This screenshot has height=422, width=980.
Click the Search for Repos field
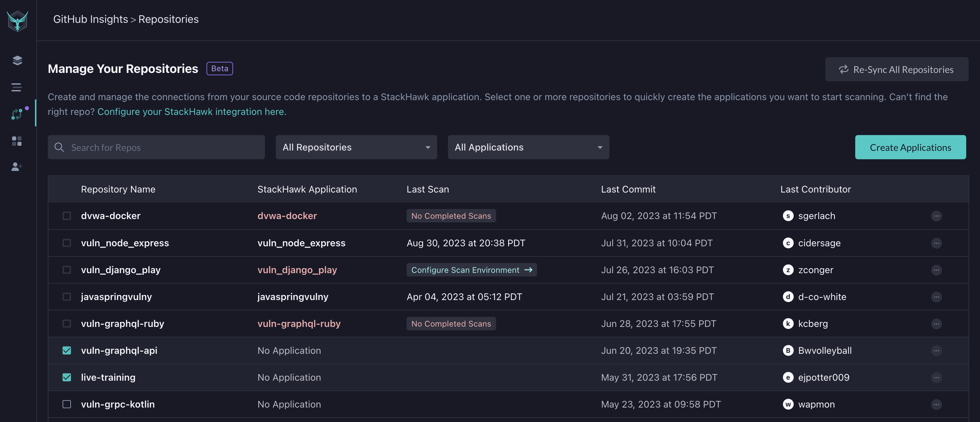[x=156, y=147]
